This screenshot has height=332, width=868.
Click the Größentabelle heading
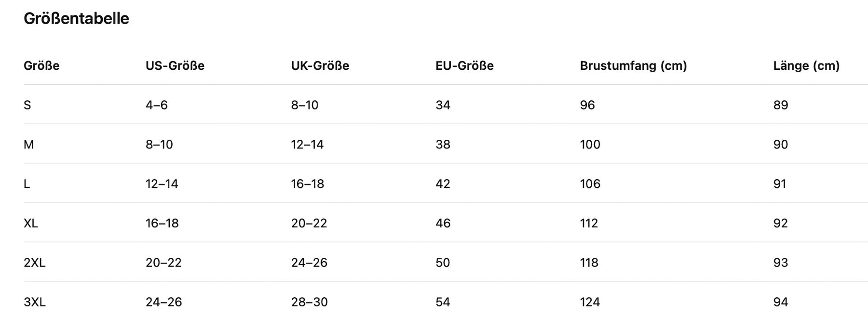click(x=76, y=19)
